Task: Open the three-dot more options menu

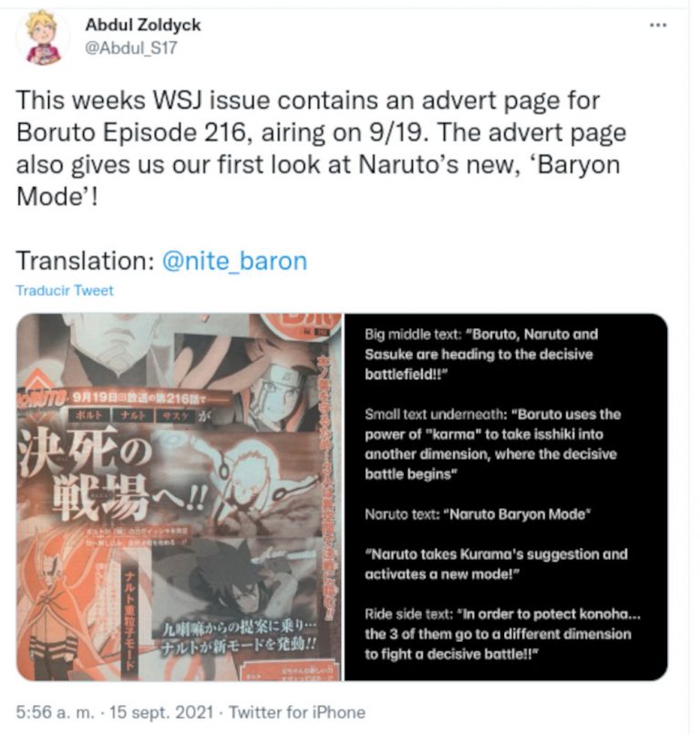Action: 658,25
